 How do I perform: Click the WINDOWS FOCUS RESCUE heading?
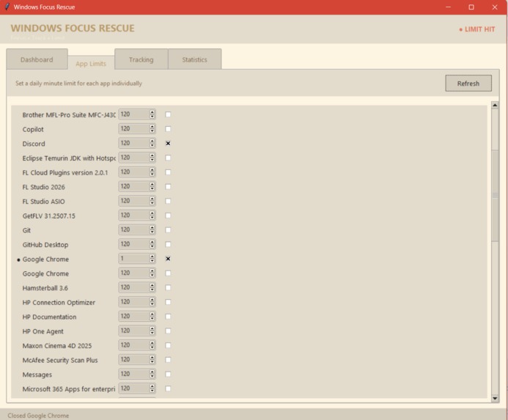tap(73, 28)
